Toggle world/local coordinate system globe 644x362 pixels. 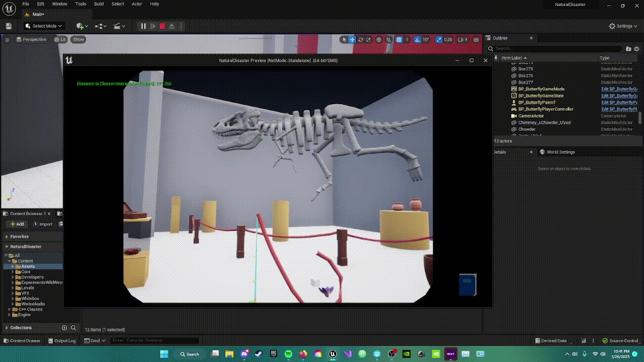(x=379, y=39)
